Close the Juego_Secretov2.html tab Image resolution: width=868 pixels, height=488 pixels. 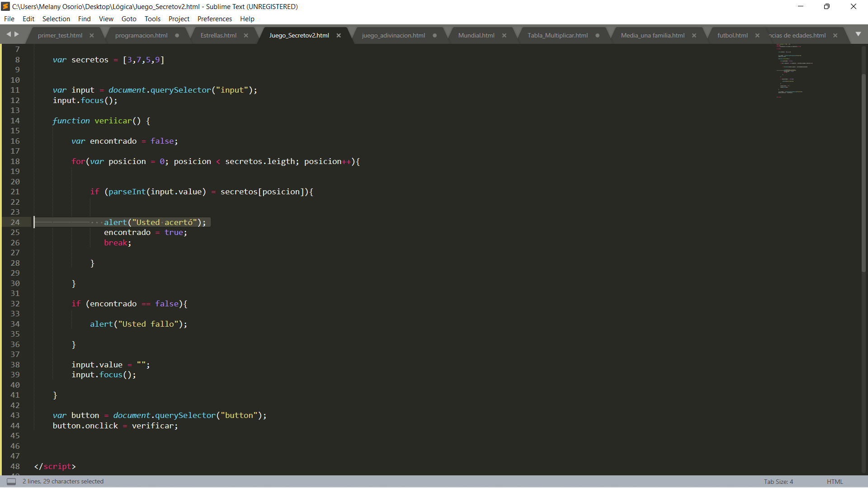click(x=339, y=35)
